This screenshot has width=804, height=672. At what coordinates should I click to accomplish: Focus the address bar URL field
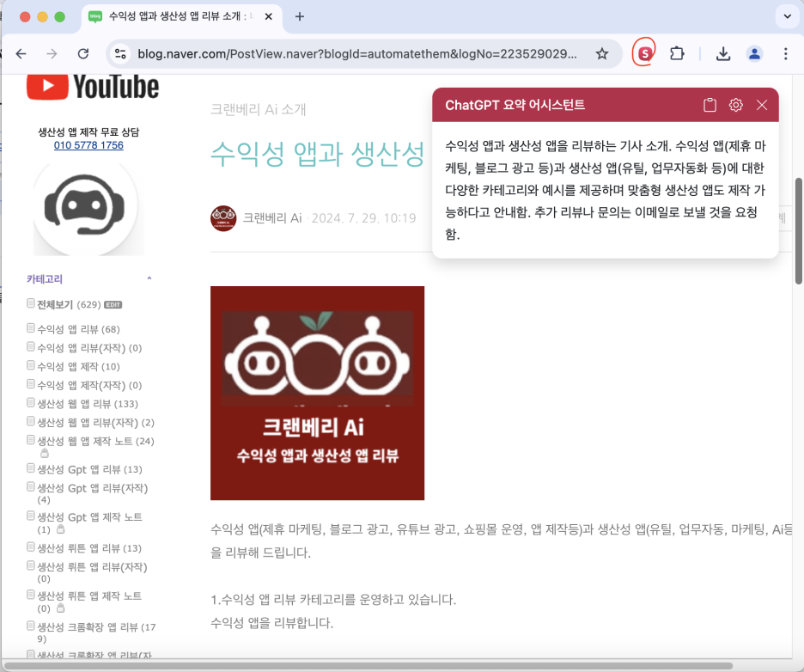(356, 54)
